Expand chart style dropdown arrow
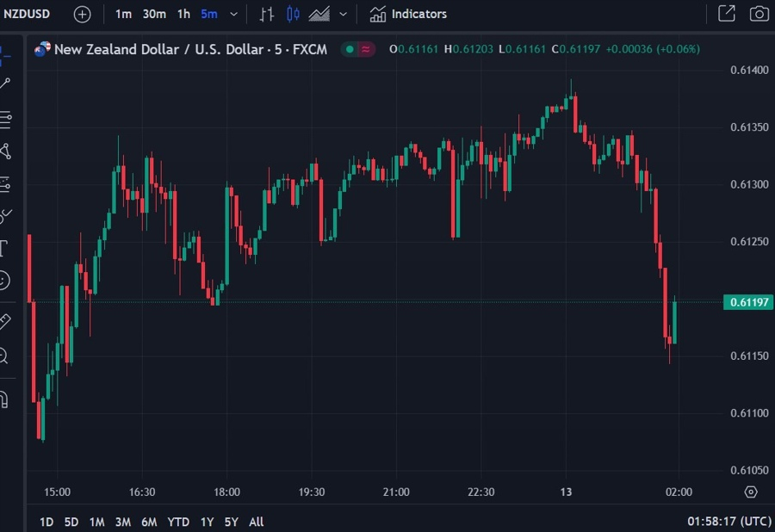The image size is (775, 532). click(344, 14)
